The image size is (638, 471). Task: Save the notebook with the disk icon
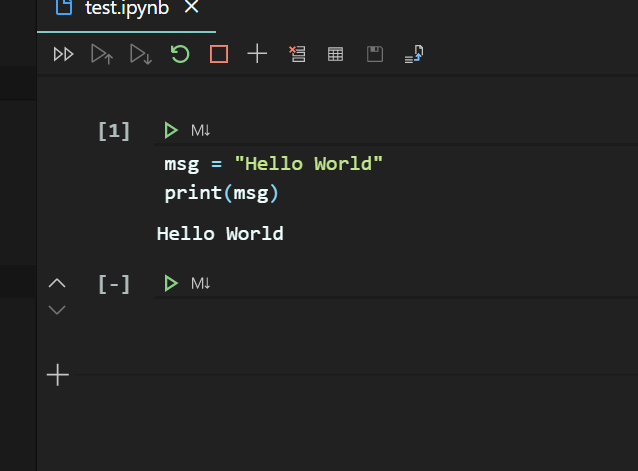click(375, 55)
